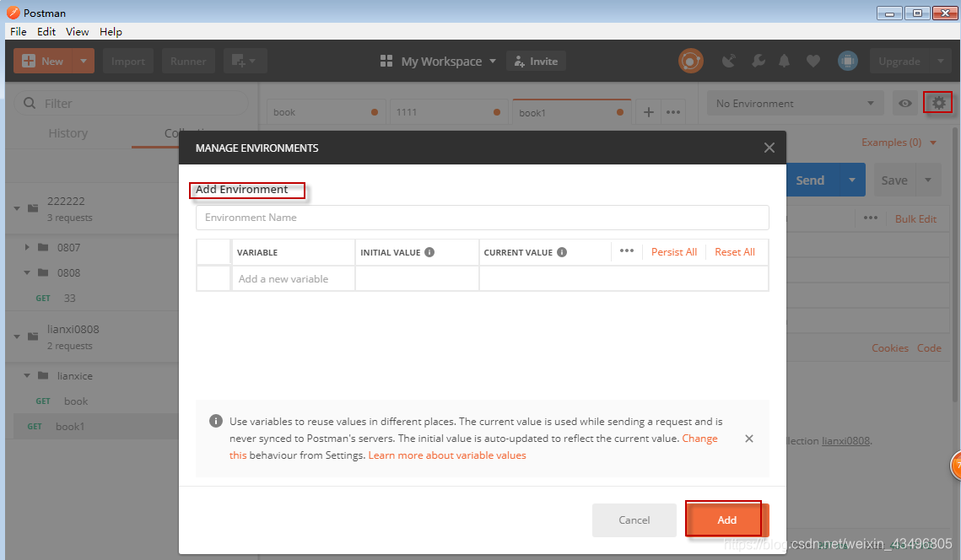Viewport: 961px width, 560px height.
Task: Open the capture requests satellite icon
Action: click(728, 62)
